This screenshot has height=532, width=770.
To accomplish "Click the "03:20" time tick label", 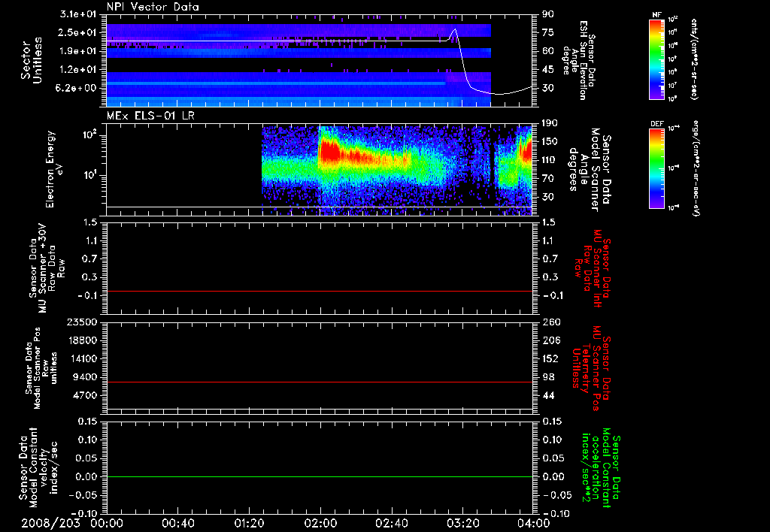I will coord(462,523).
